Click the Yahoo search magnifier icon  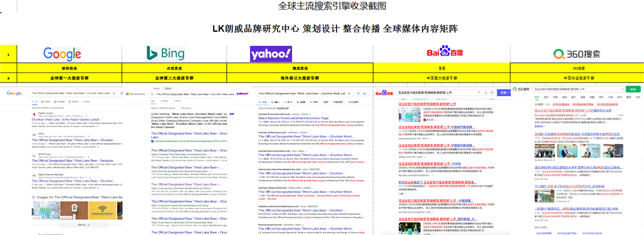click(x=365, y=93)
